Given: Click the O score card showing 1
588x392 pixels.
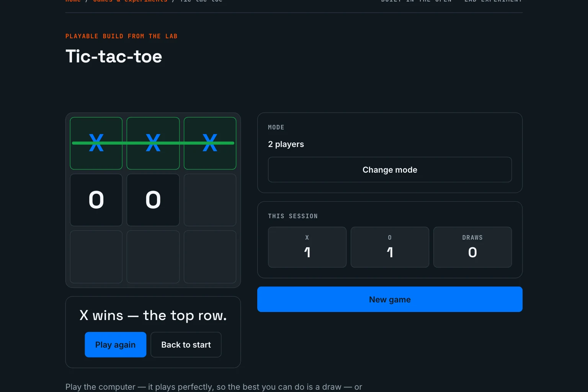Looking at the screenshot, I should pos(390,247).
